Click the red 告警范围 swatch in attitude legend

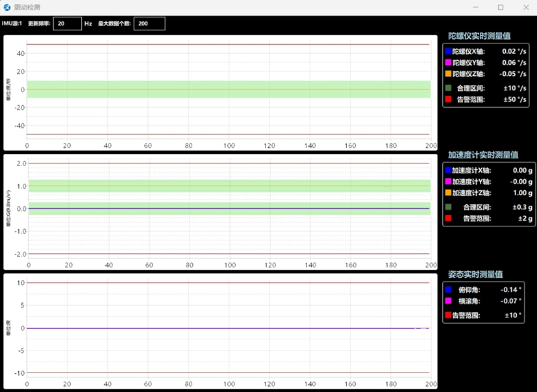click(x=448, y=315)
